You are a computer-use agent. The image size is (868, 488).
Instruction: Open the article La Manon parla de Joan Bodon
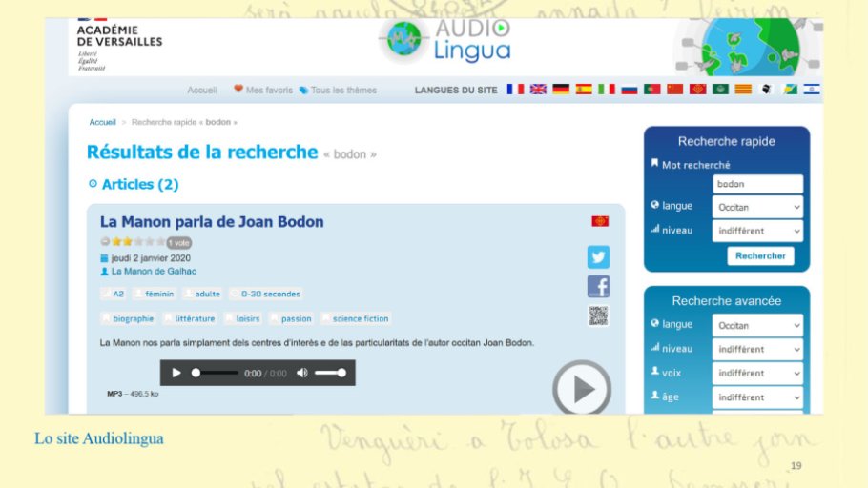(x=212, y=221)
